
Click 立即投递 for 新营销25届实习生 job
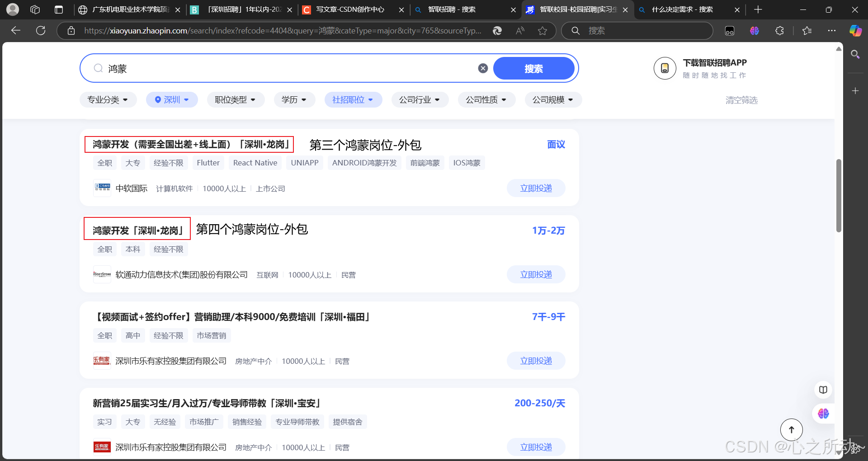click(536, 447)
